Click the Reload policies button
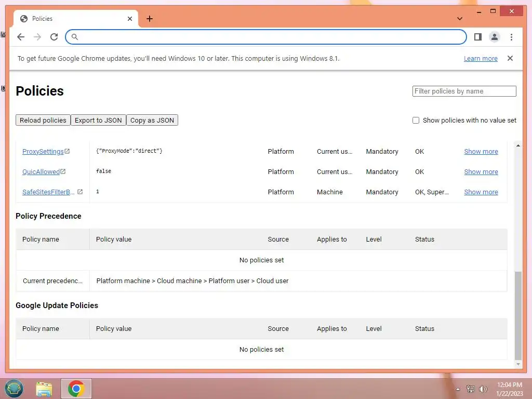 (43, 120)
